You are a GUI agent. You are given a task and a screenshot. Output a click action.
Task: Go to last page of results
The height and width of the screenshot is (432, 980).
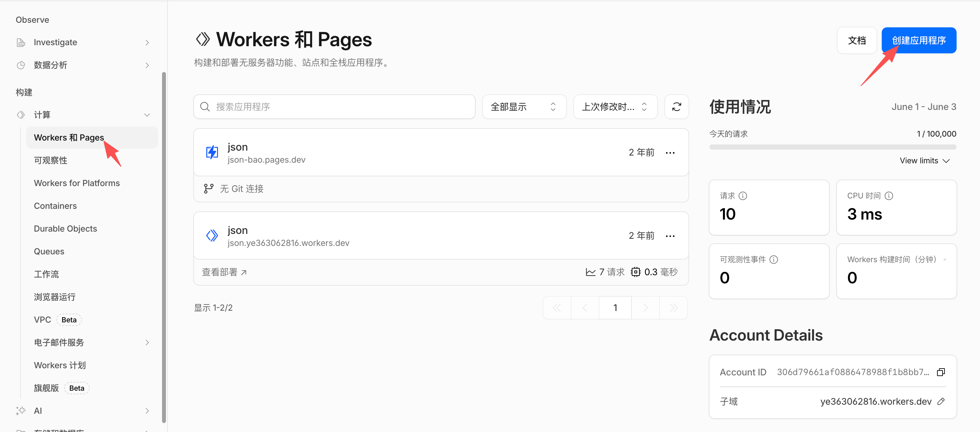pyautogui.click(x=674, y=307)
